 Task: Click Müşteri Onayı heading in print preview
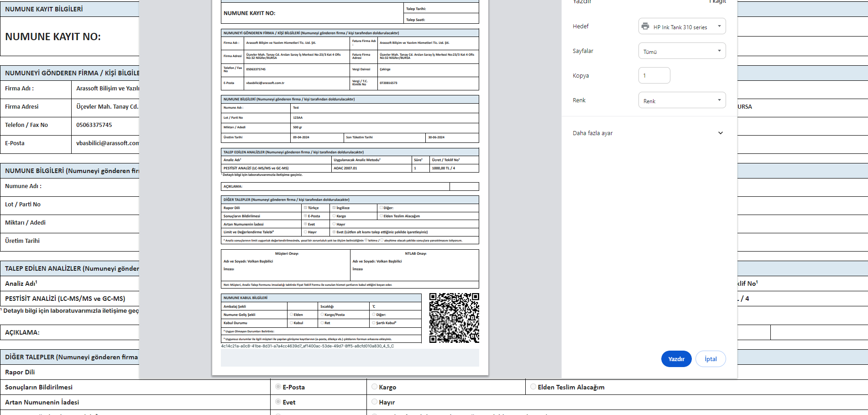pyautogui.click(x=287, y=253)
